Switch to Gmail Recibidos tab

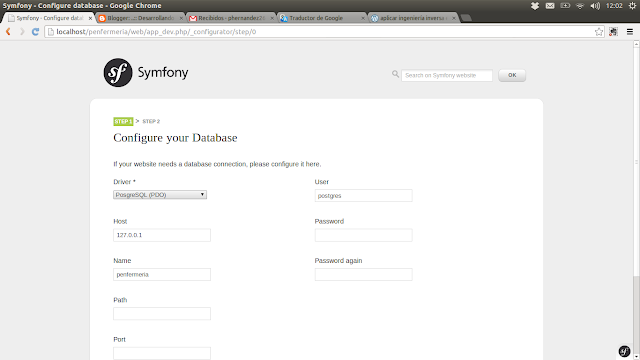[231, 18]
